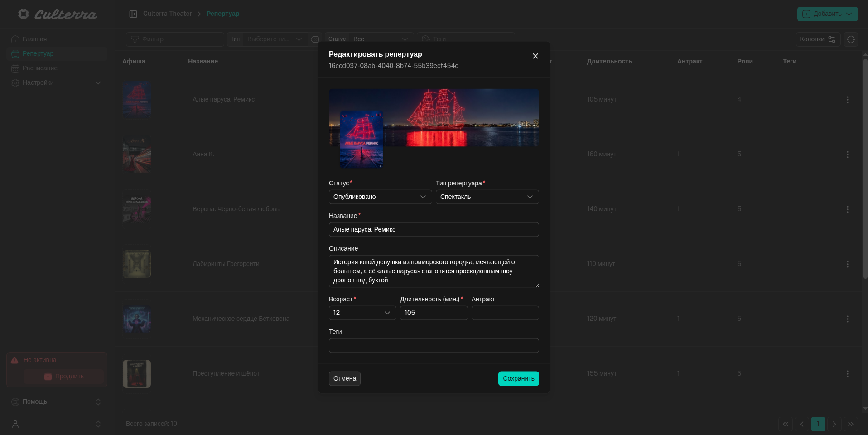Go to the last page
Screen dimensions: 868x435
850,424
